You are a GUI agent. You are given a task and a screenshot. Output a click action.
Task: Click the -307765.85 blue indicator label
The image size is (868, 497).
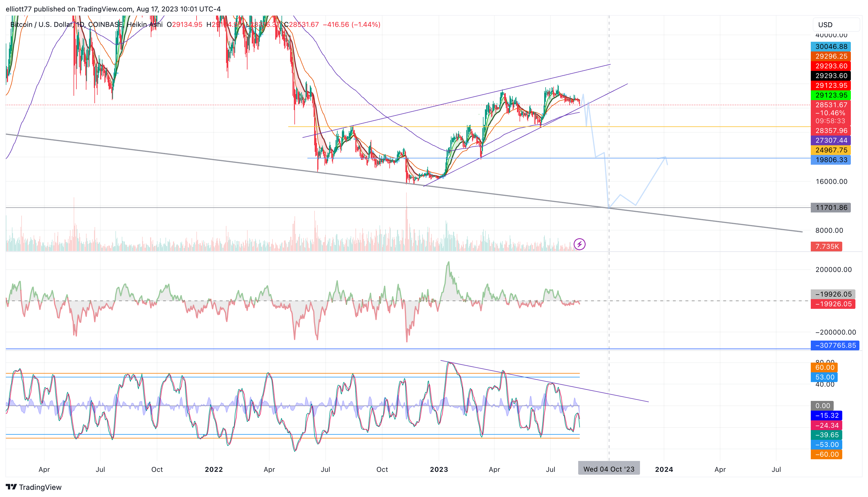(x=835, y=345)
